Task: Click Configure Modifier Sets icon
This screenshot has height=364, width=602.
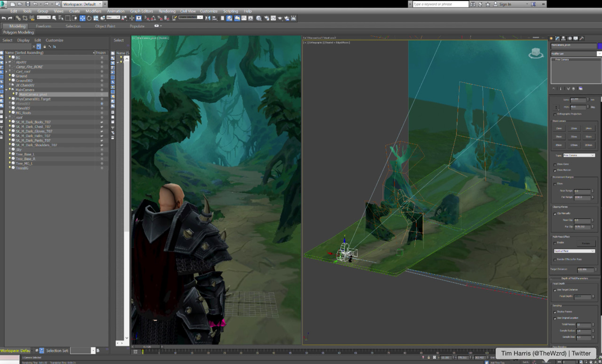Action: point(580,89)
